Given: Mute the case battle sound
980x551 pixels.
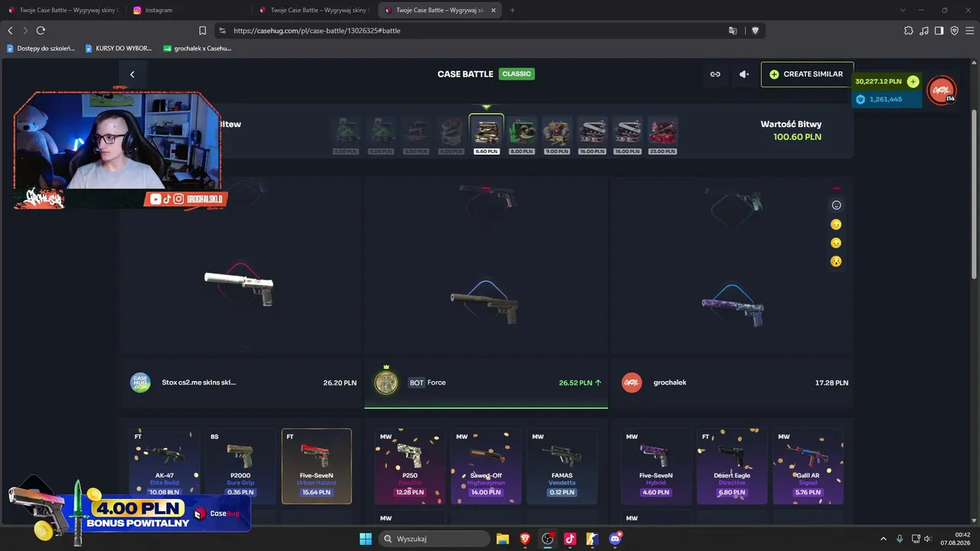Looking at the screenshot, I should click(x=743, y=74).
